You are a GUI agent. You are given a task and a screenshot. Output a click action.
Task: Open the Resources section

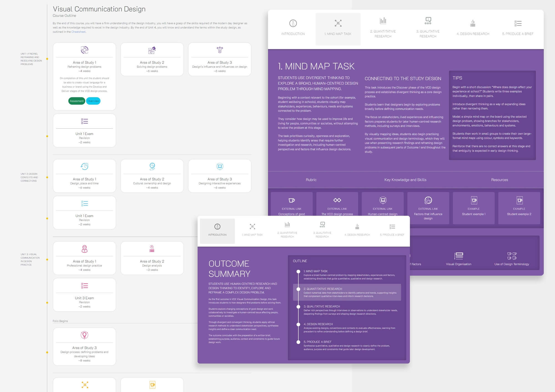[500, 180]
